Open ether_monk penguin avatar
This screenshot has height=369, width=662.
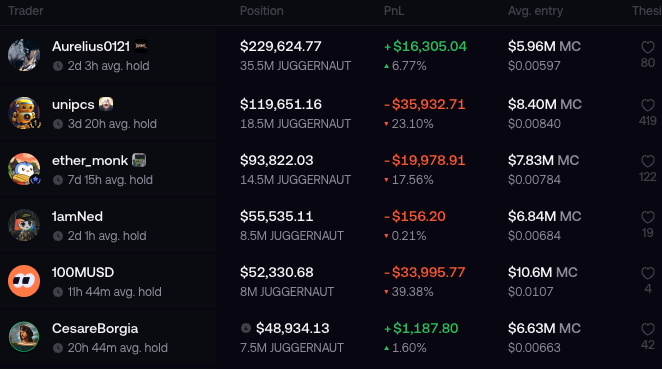click(24, 169)
